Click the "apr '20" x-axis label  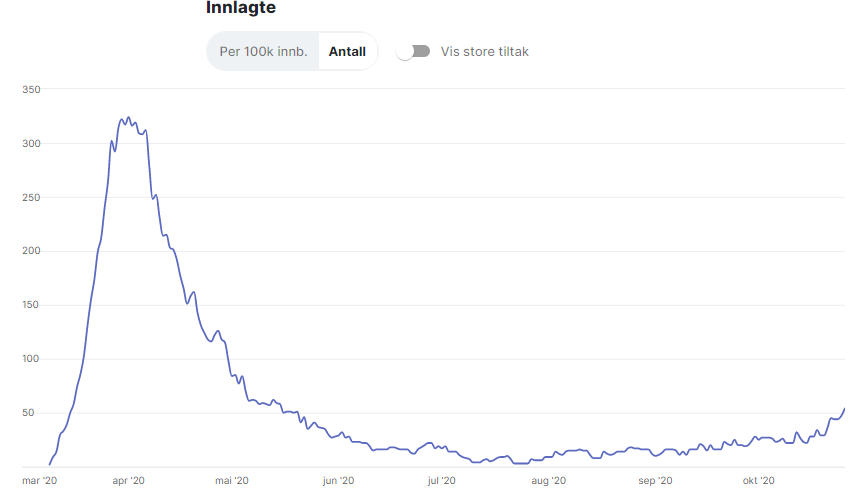click(x=127, y=481)
